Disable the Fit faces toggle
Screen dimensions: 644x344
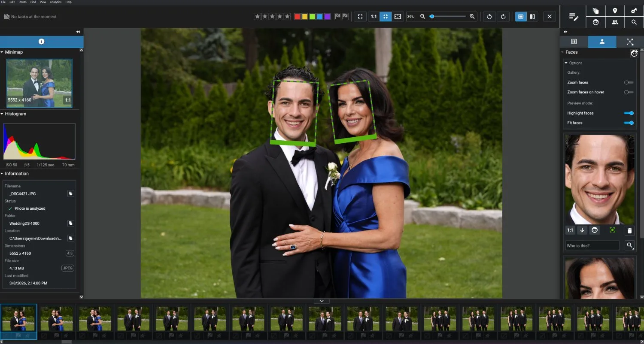click(x=629, y=123)
